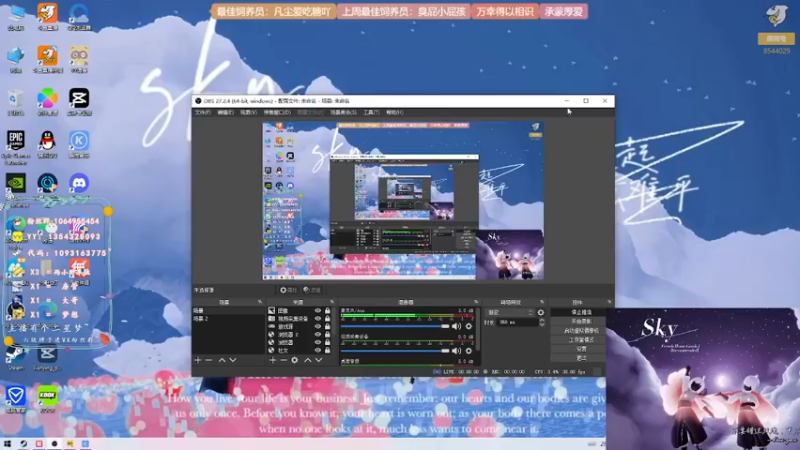Viewport: 800px width, 450px height.
Task: Mute the second mixer channel
Action: point(456,351)
